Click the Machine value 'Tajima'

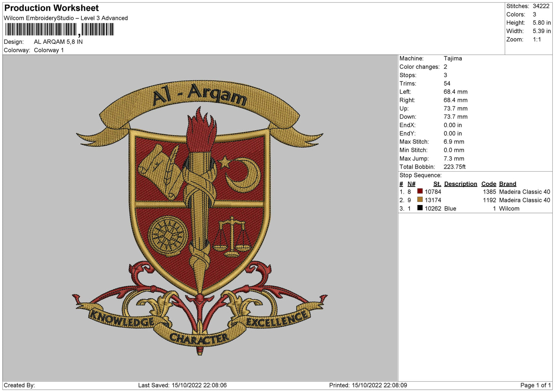[x=453, y=58]
